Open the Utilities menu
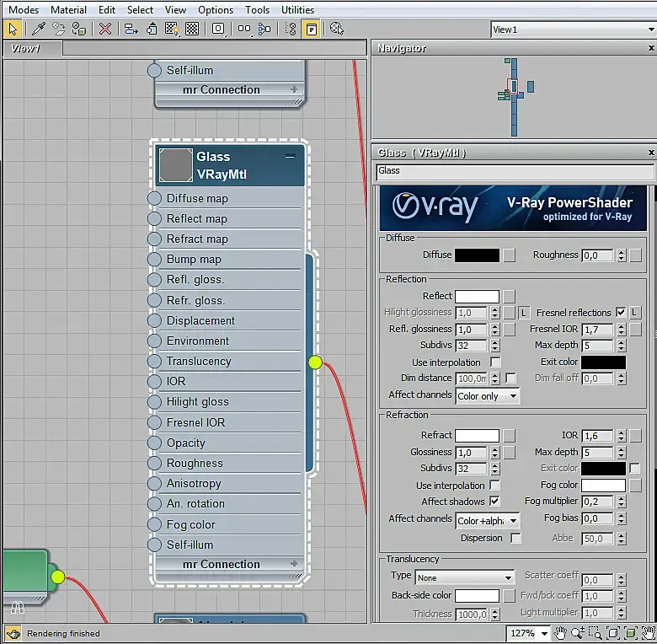 click(297, 9)
